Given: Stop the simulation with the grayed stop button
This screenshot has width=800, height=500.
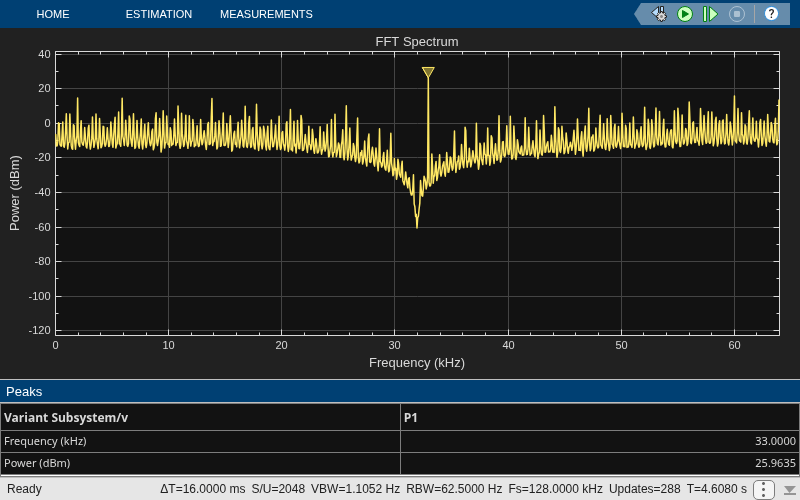Looking at the screenshot, I should click(x=737, y=14).
